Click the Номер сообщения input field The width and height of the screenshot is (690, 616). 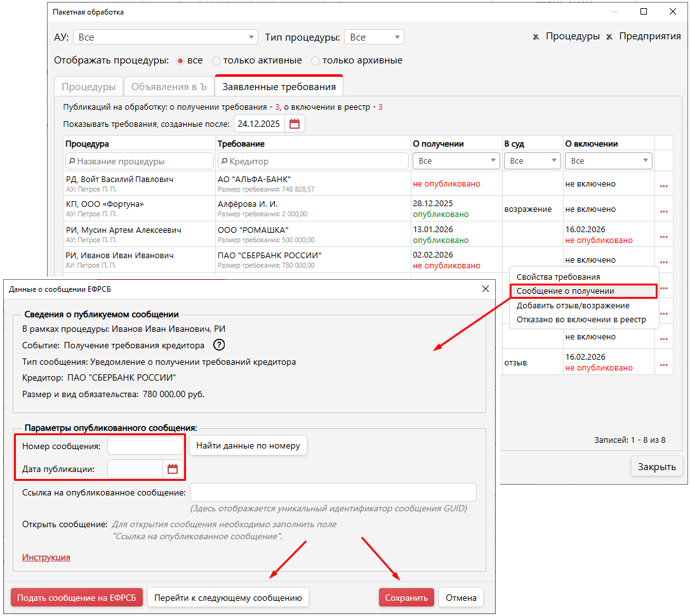(x=145, y=445)
